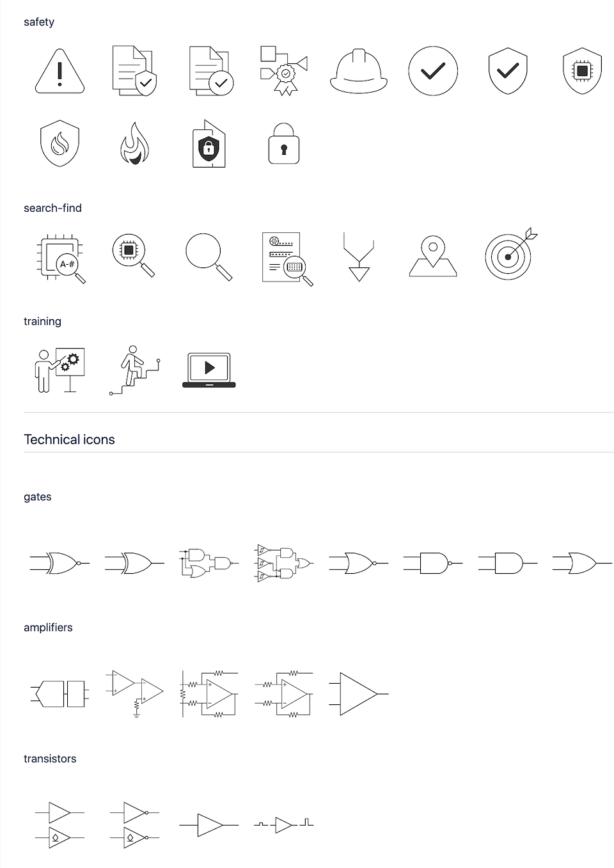614x868 pixels.
Task: Select the map location pin icon
Action: pos(433,256)
